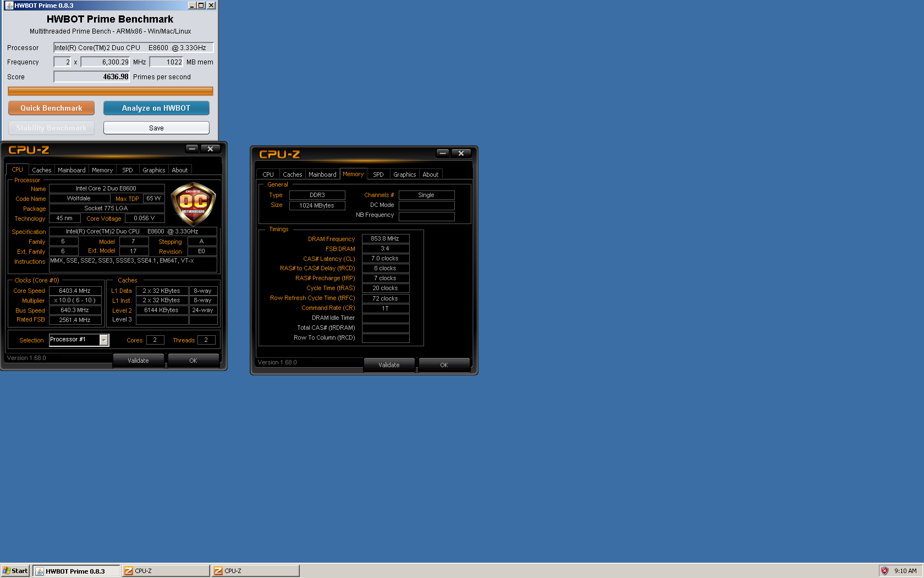
Task: Click Analyze on HWBOT button
Action: pos(156,108)
